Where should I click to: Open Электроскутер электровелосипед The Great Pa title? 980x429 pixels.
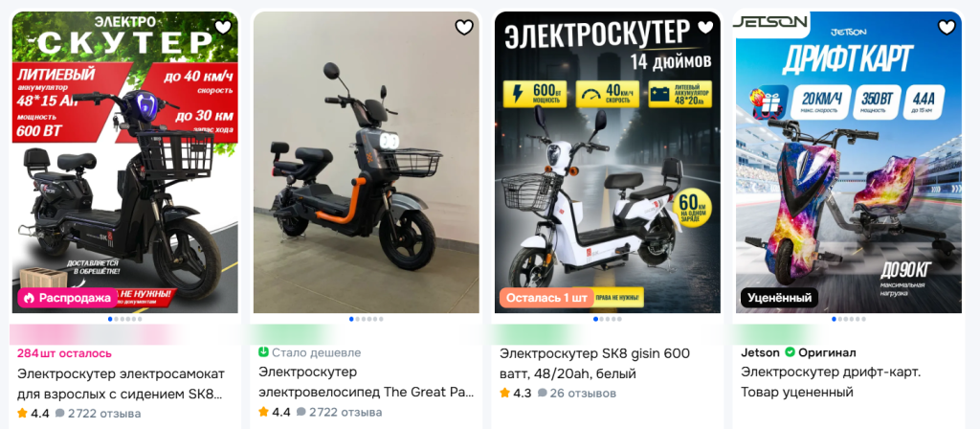coord(367,382)
